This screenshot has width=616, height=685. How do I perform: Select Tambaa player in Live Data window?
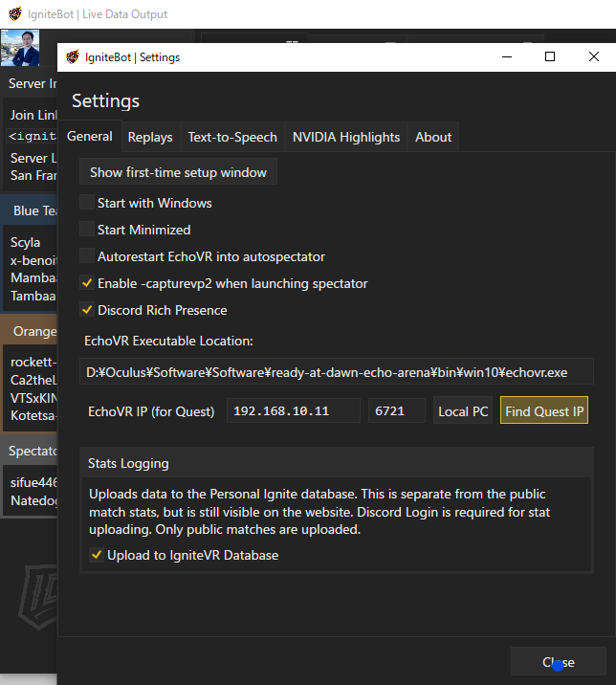pyautogui.click(x=33, y=296)
